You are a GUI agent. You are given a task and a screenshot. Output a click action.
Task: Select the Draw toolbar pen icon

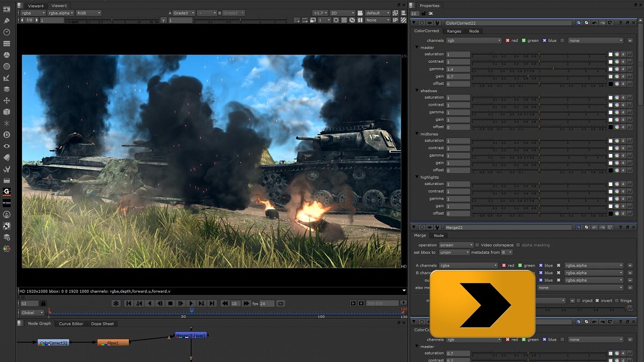pos(7,20)
